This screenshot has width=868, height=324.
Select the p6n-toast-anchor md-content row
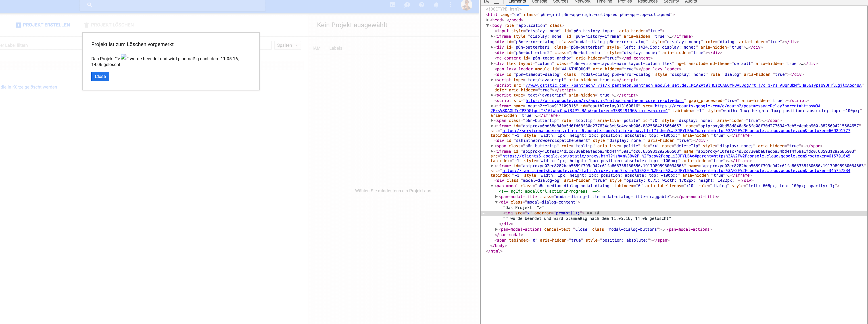pos(573,58)
